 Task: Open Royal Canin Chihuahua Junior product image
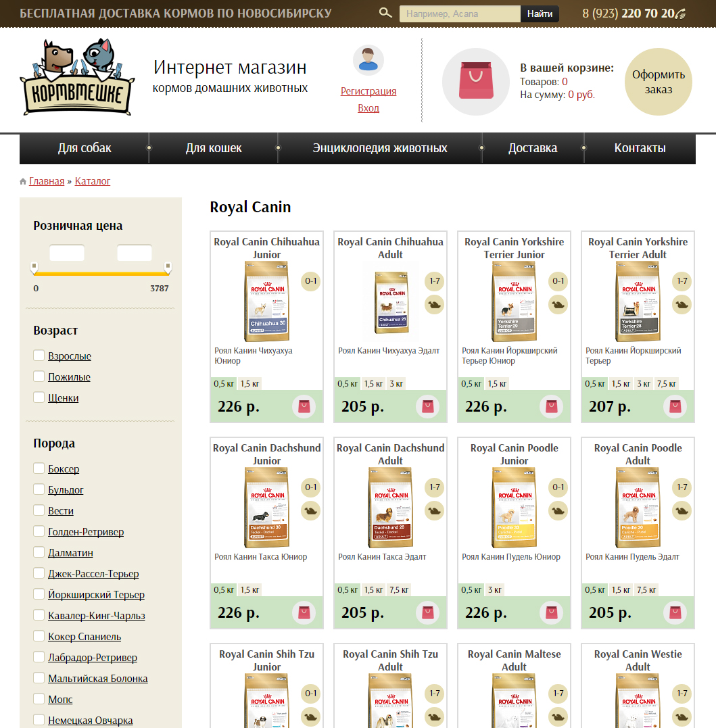point(266,301)
